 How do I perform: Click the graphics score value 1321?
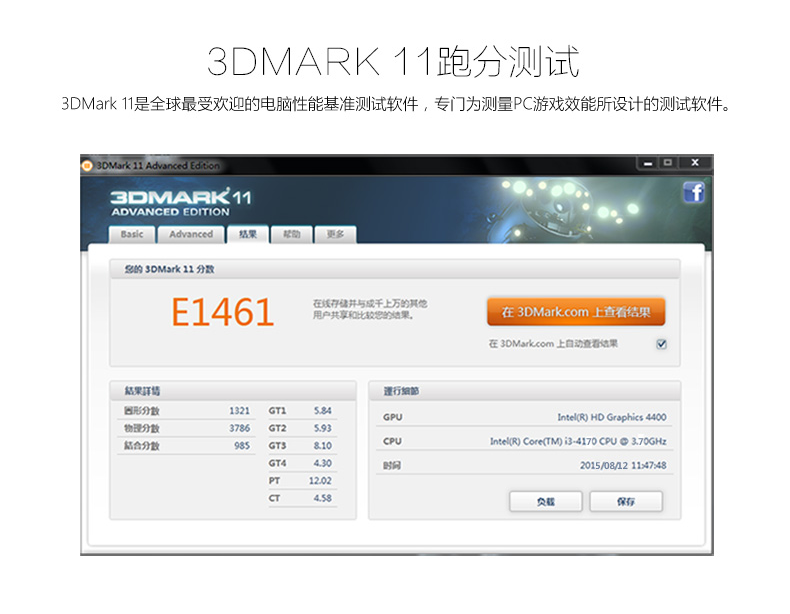239,411
